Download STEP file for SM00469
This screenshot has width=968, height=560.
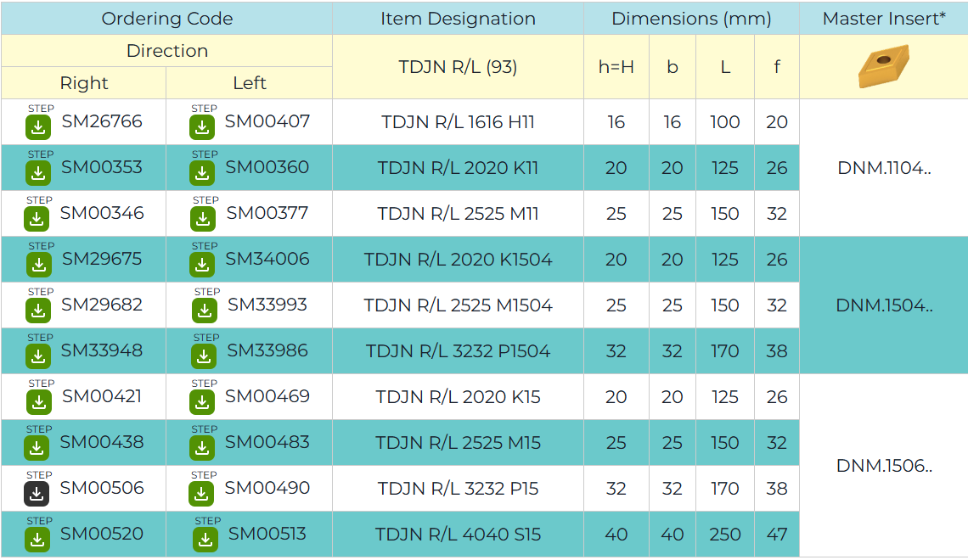coord(202,402)
